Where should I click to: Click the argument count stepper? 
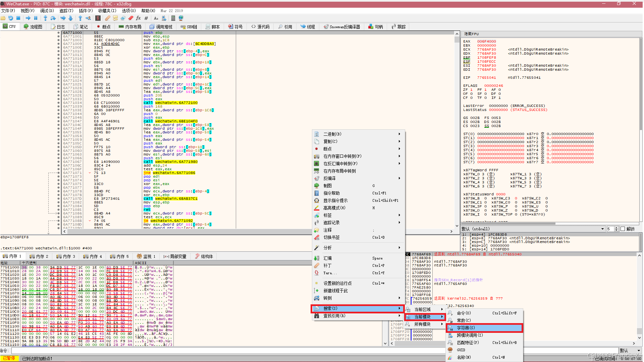pyautogui.click(x=616, y=229)
